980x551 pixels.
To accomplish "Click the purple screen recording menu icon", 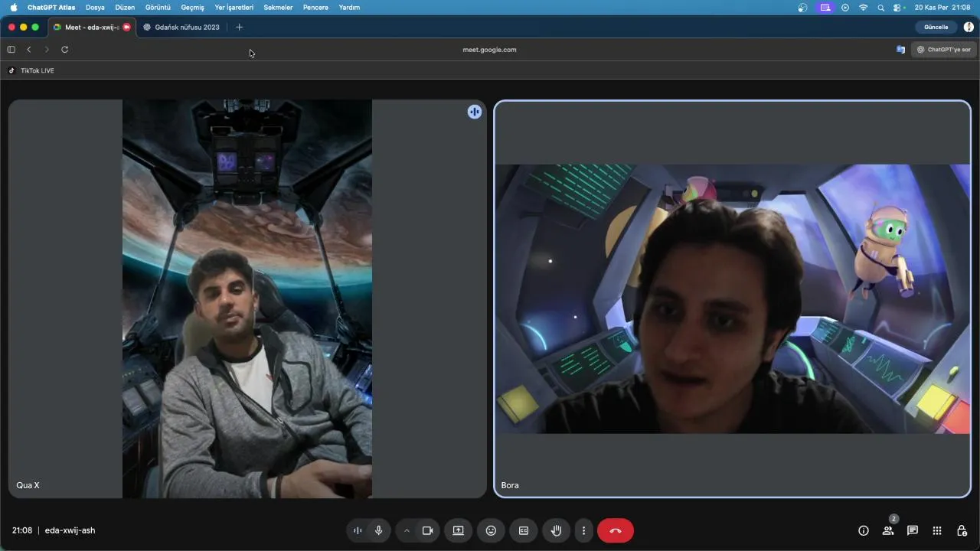I will pyautogui.click(x=825, y=8).
